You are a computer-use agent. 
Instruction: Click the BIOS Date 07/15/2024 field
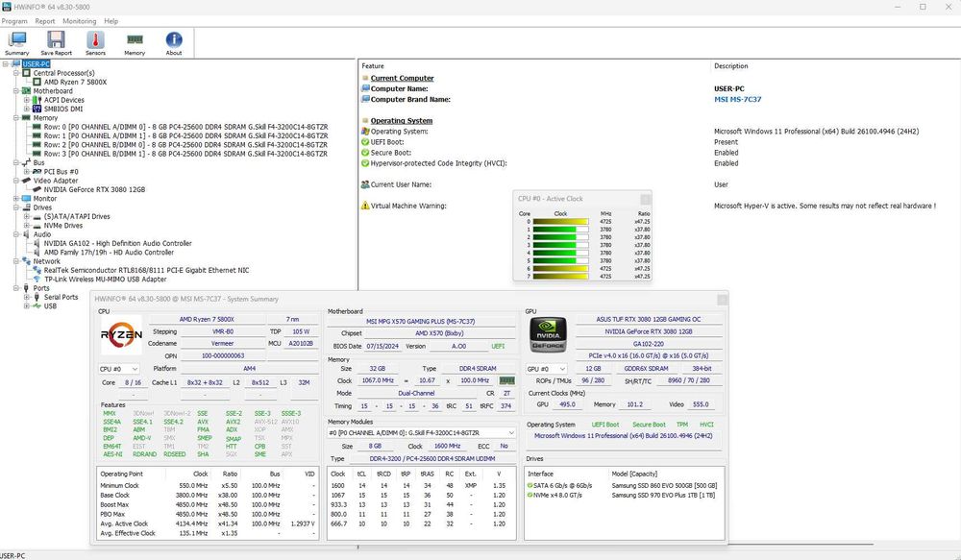pyautogui.click(x=382, y=346)
